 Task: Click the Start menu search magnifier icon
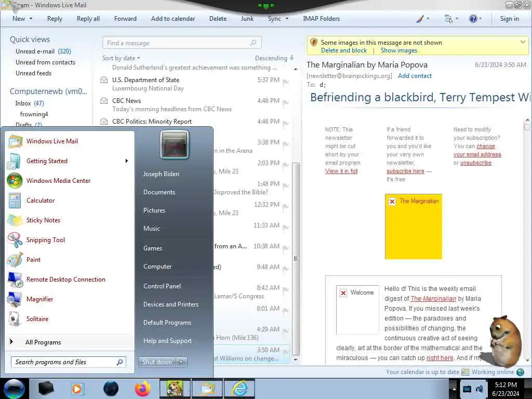click(x=119, y=362)
